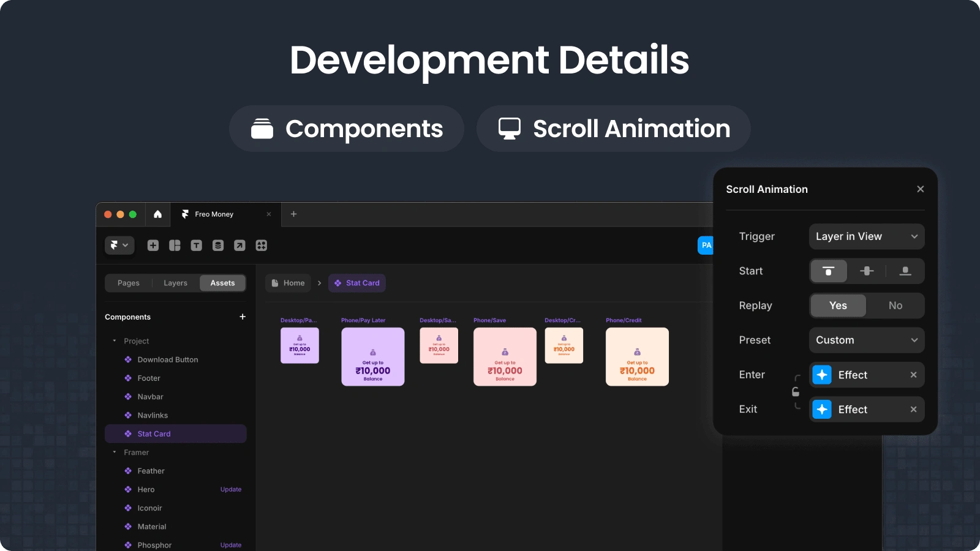Click the home icon in the Framer tab bar
This screenshot has width=980, height=551.
[157, 214]
